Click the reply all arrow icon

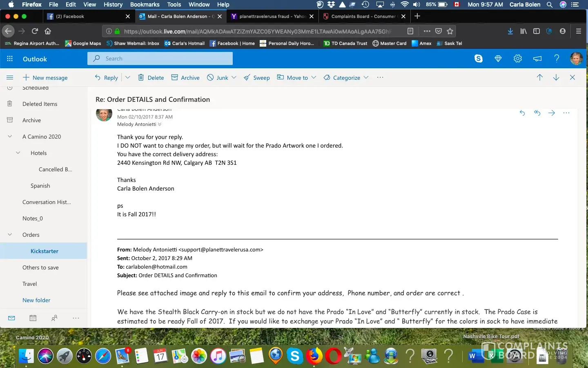point(537,113)
